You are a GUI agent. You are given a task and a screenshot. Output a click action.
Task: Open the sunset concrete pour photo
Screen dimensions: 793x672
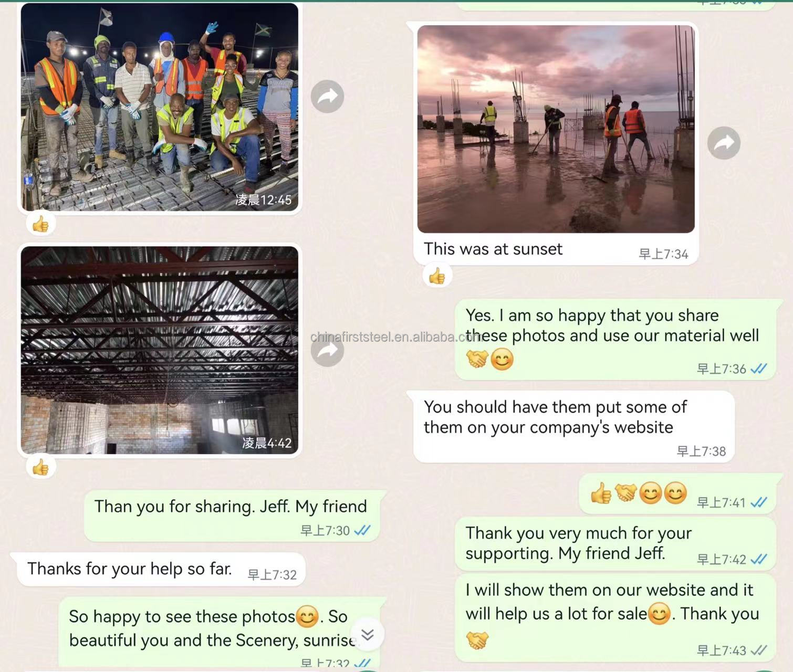coord(556,129)
